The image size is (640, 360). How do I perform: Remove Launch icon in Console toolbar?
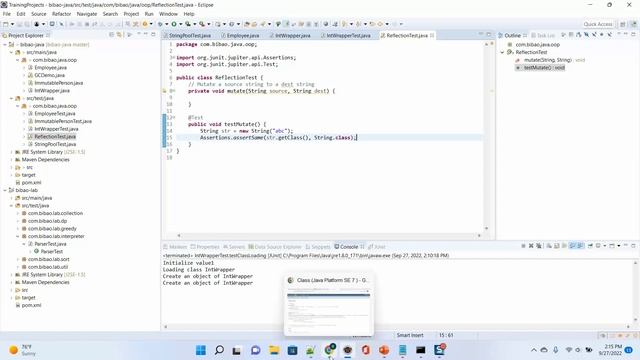point(531,246)
